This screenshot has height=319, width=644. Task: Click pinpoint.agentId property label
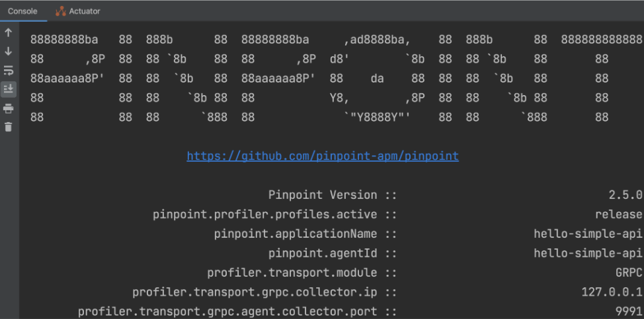tap(323, 254)
